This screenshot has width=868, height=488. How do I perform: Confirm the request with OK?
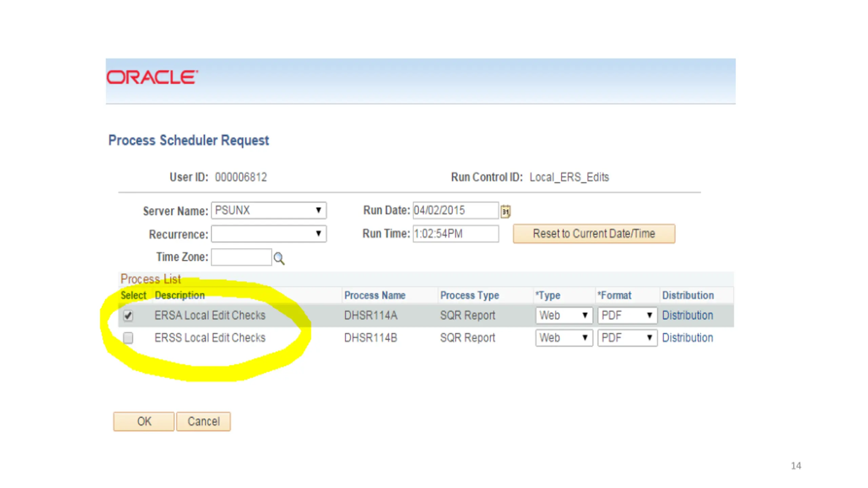coord(144,421)
